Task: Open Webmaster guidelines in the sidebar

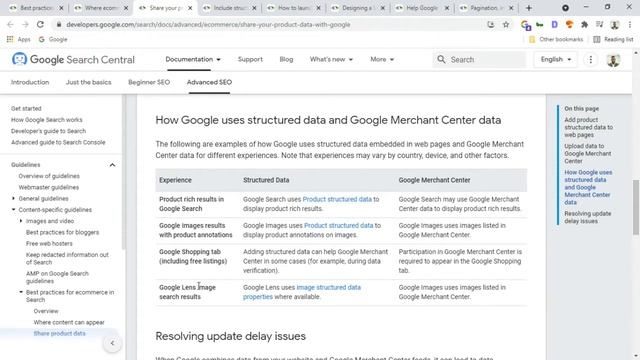Action: (x=49, y=187)
